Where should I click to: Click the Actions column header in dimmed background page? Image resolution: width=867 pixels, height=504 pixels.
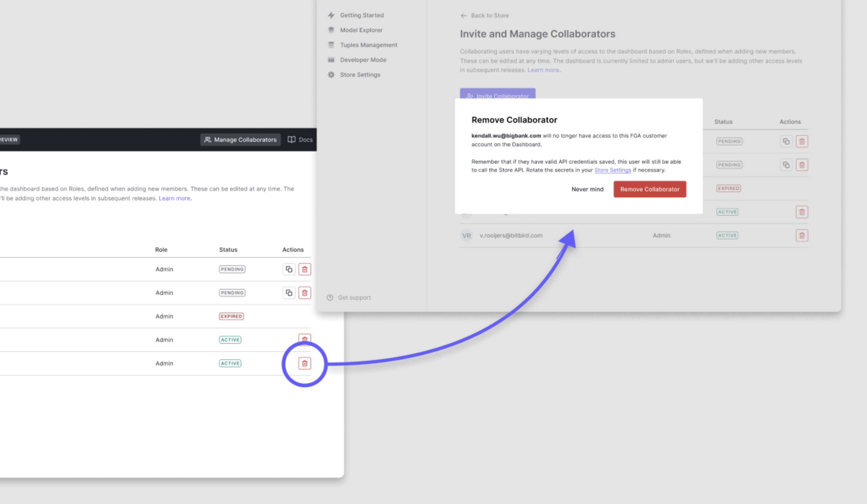[790, 122]
